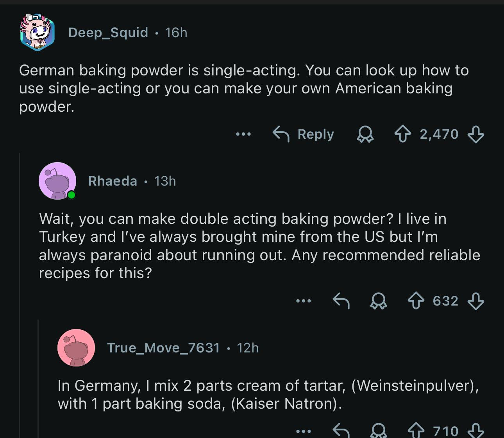Open more options on Deep_Squid's comment
504x438 pixels.
tap(243, 134)
